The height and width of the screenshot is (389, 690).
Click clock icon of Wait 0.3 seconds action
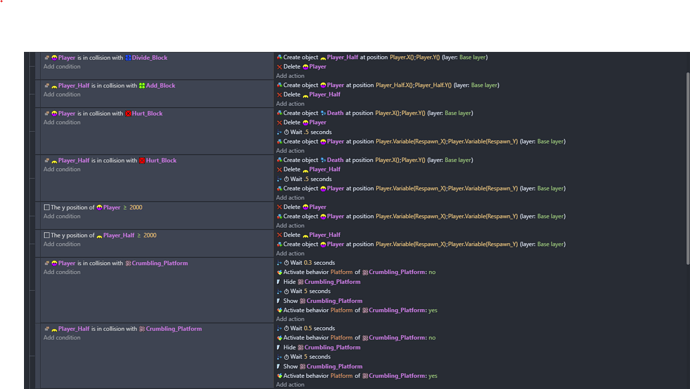pyautogui.click(x=286, y=263)
